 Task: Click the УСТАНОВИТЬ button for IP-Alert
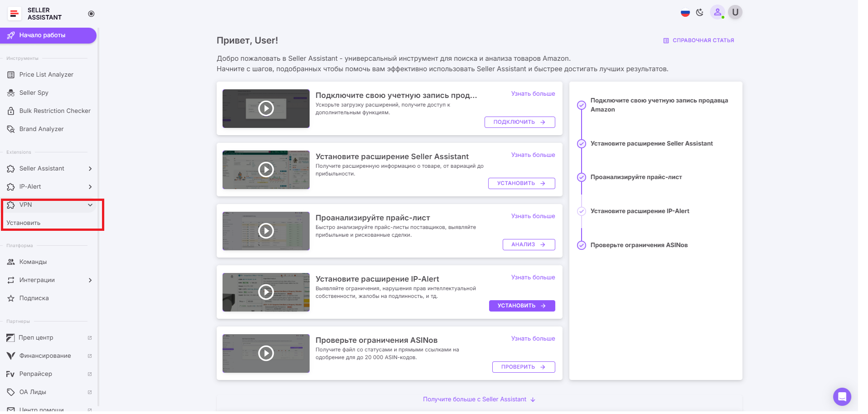click(x=521, y=306)
